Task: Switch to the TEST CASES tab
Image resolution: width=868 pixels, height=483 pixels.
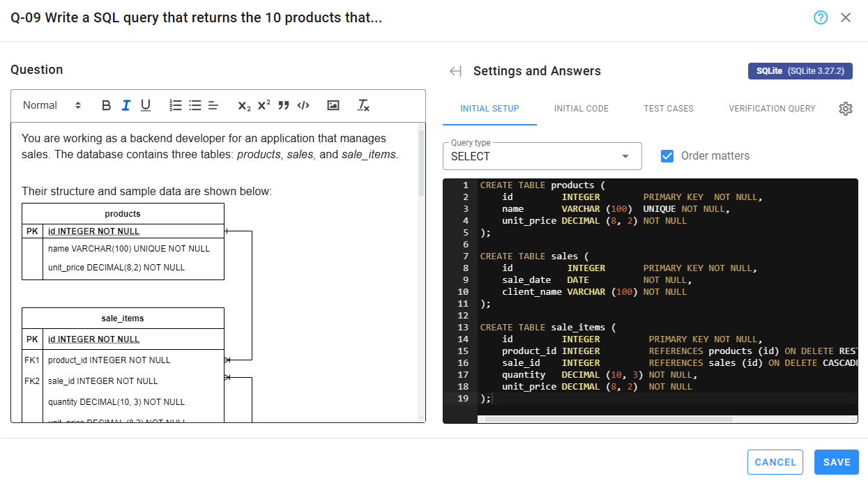Action: [x=668, y=109]
